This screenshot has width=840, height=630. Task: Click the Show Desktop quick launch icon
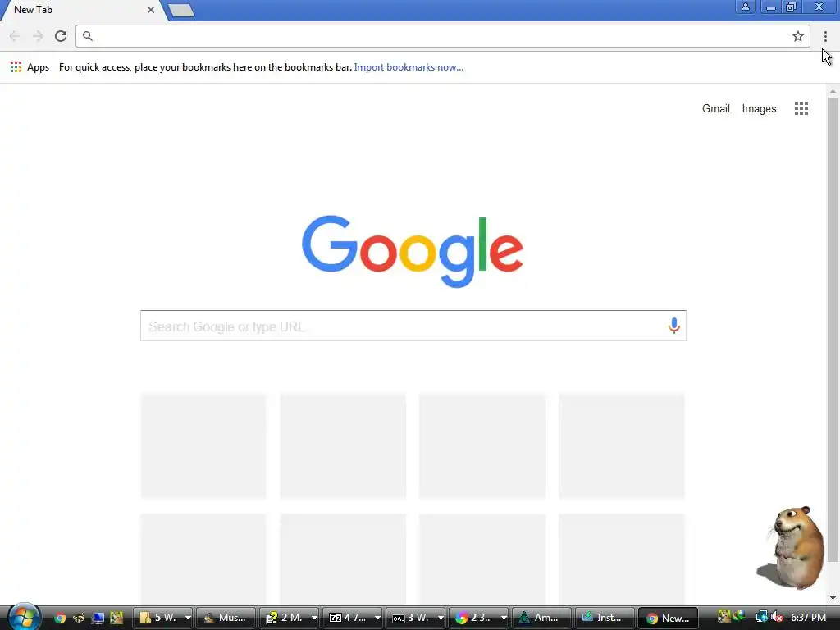tap(97, 618)
